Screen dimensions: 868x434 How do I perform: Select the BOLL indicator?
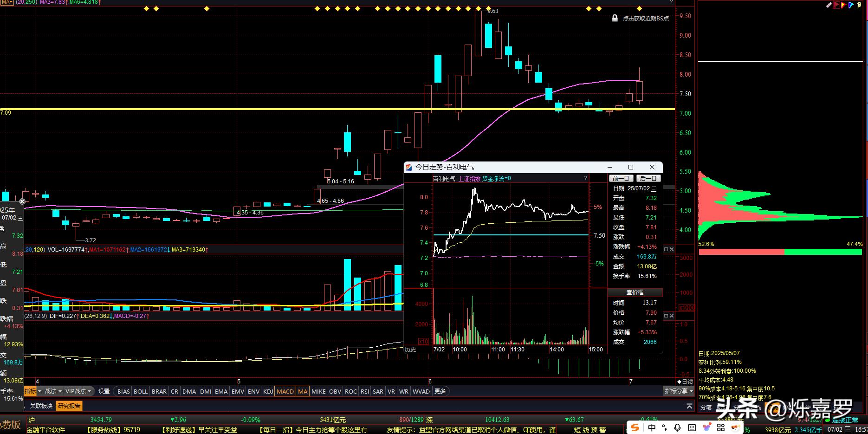141,391
